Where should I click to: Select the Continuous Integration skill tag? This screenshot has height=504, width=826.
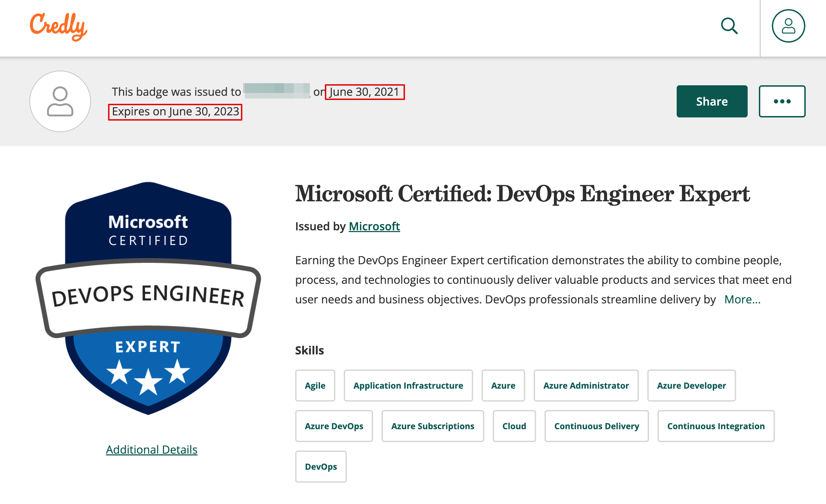tap(716, 426)
